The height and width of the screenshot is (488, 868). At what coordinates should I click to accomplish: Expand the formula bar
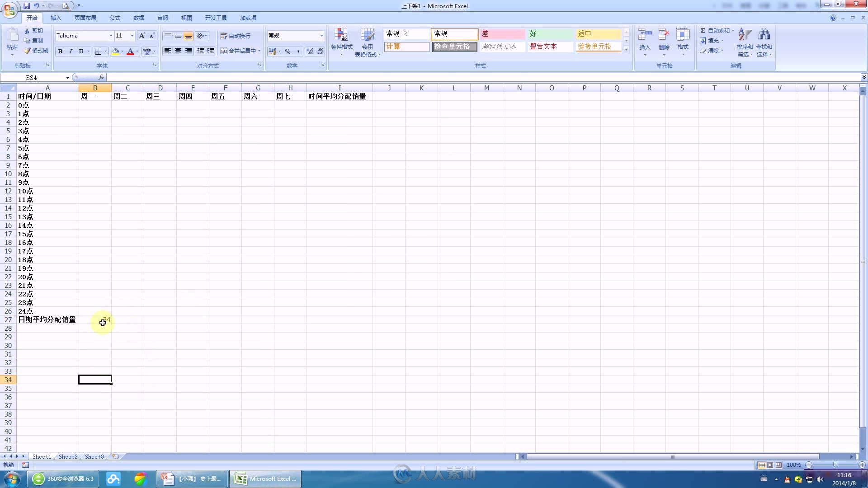click(863, 78)
